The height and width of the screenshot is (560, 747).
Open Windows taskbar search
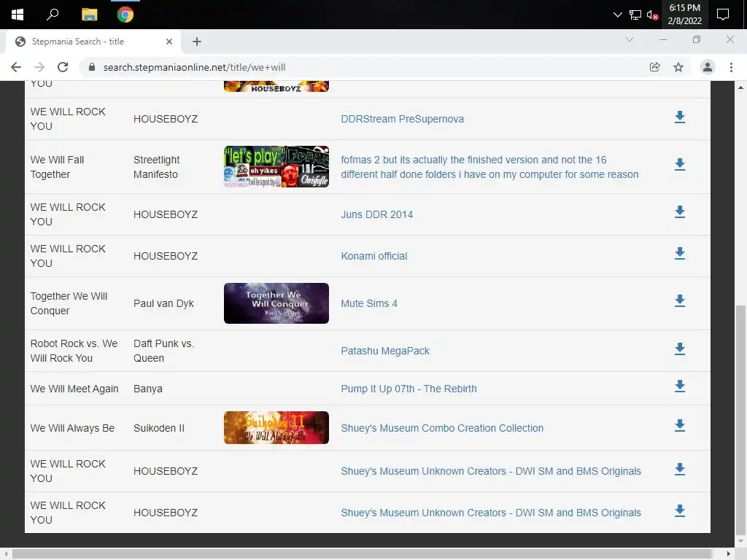53,15
